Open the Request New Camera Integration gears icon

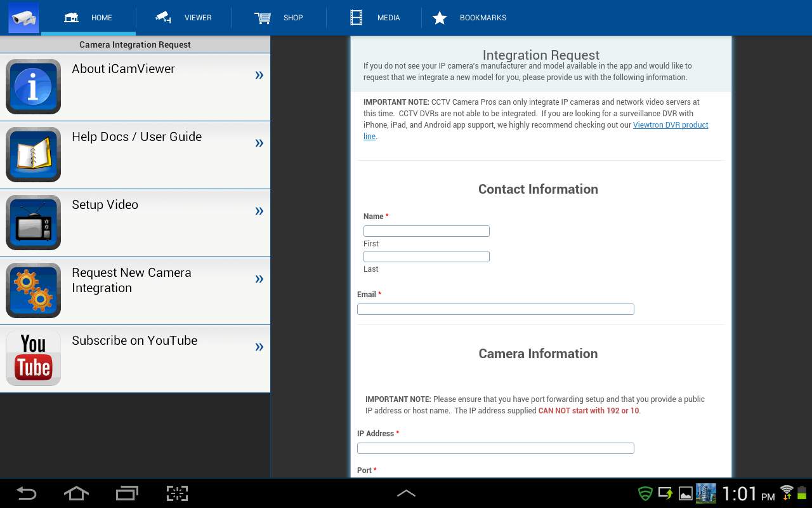(33, 290)
